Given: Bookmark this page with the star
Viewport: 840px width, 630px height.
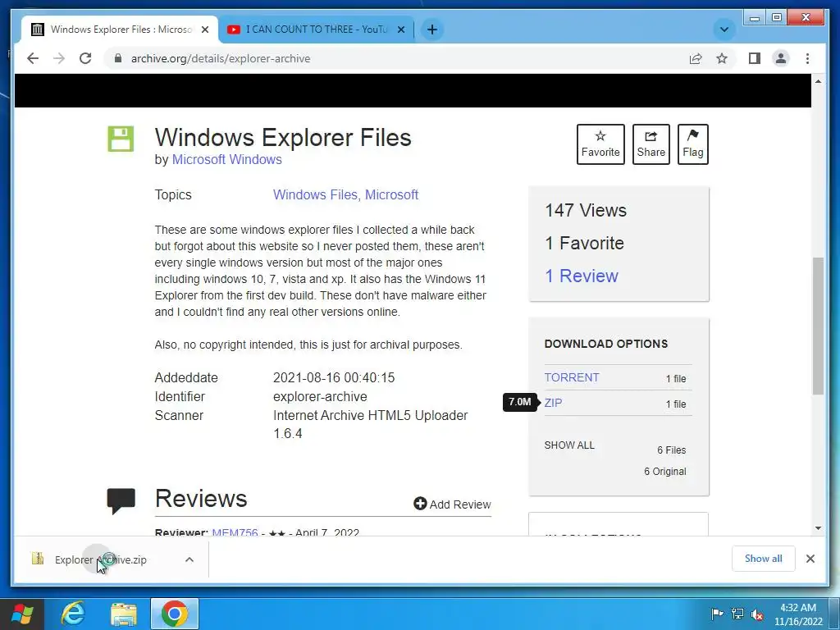Looking at the screenshot, I should point(722,58).
